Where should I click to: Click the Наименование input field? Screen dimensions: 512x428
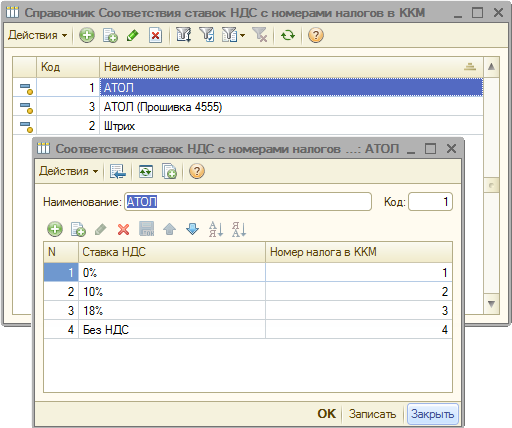point(248,202)
